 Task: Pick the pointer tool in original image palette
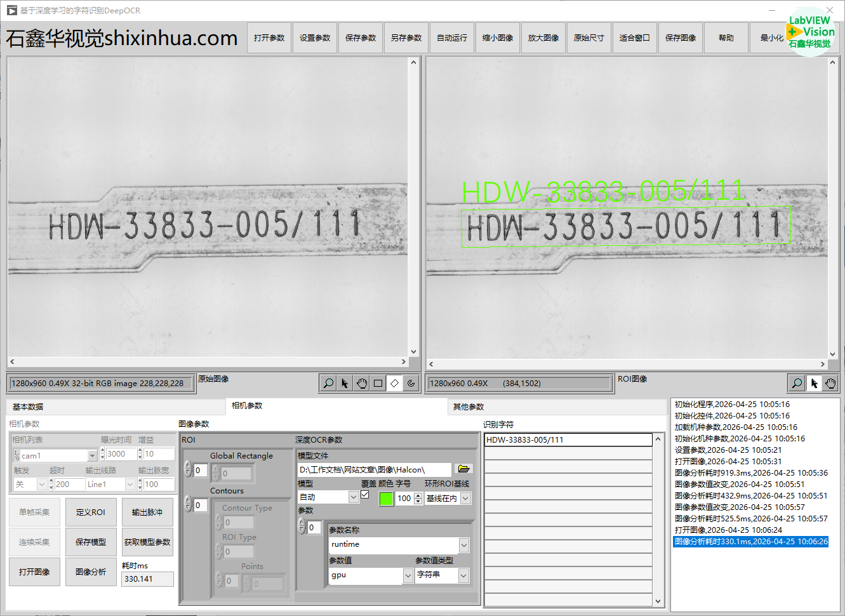click(345, 383)
